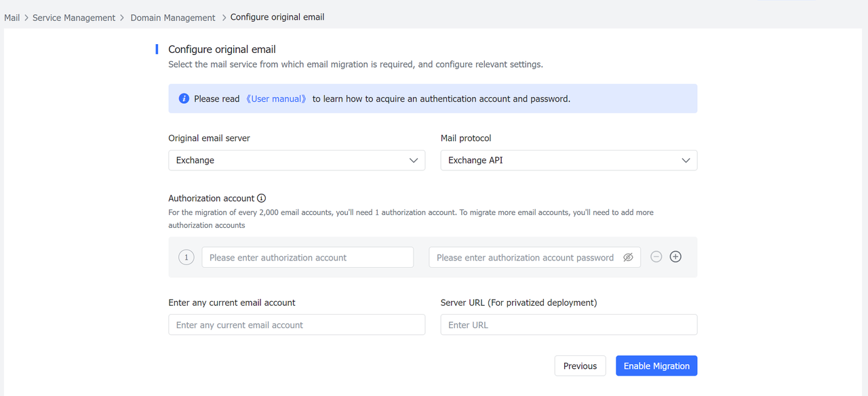
Task: Go to Mail in the breadcrumb
Action: pos(12,18)
